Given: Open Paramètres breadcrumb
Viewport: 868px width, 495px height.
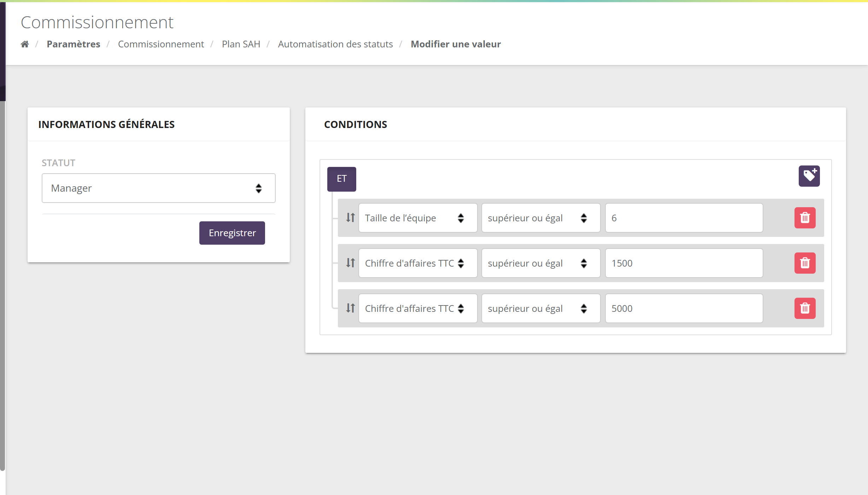Looking at the screenshot, I should tap(74, 44).
